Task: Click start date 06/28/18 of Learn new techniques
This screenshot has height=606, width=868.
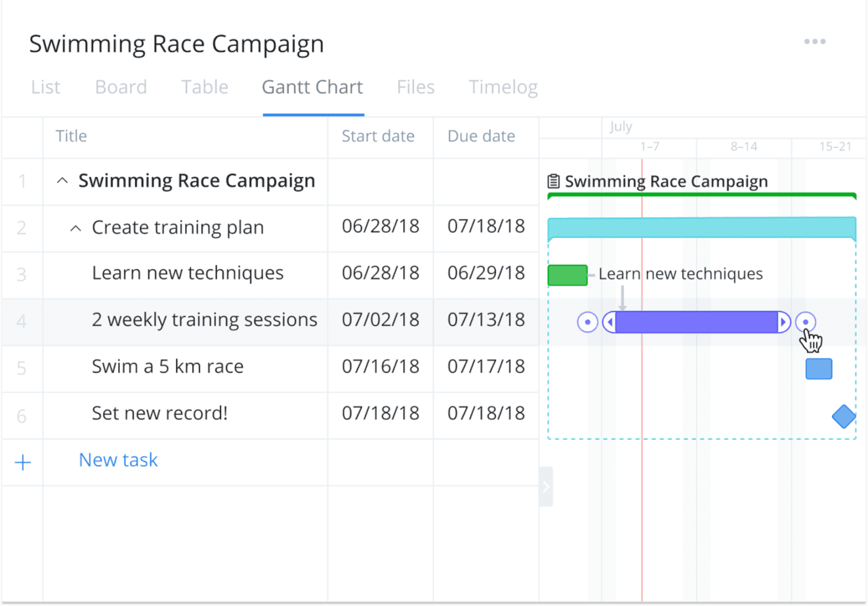Action: pyautogui.click(x=381, y=273)
